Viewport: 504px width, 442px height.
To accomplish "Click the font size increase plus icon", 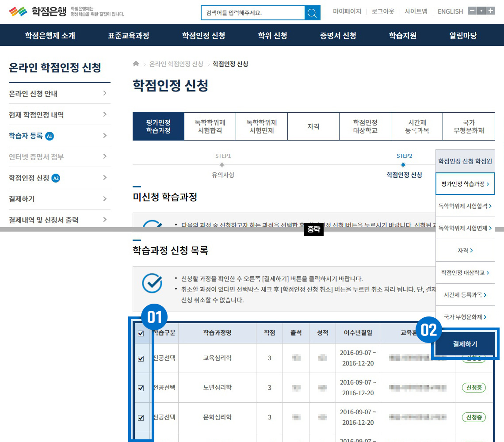I will click(x=491, y=11).
